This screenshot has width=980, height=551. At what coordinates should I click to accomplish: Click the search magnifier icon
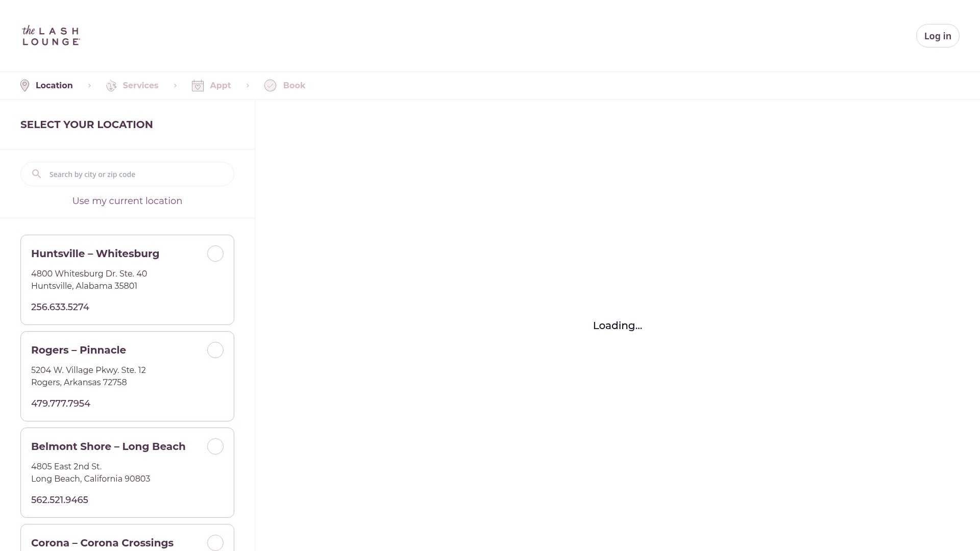tap(36, 174)
